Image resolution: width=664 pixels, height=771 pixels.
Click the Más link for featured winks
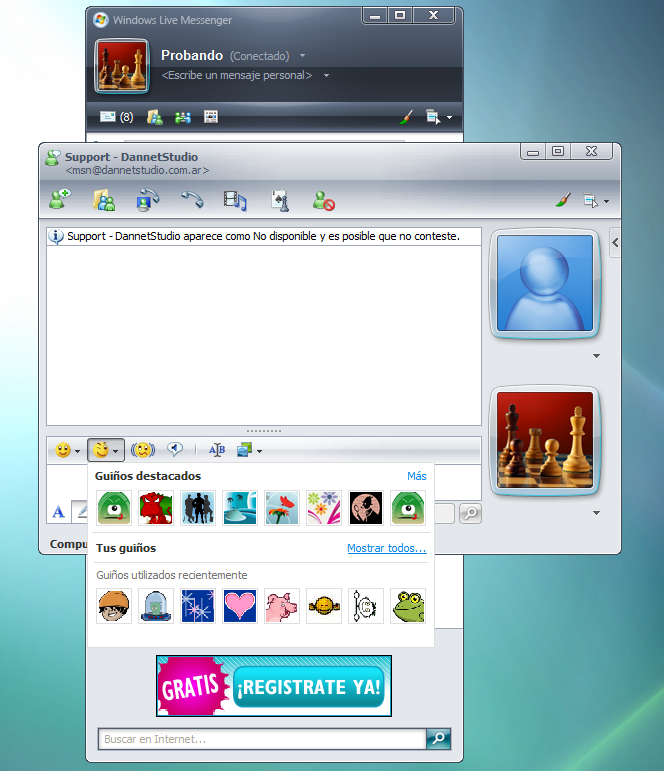click(x=417, y=476)
